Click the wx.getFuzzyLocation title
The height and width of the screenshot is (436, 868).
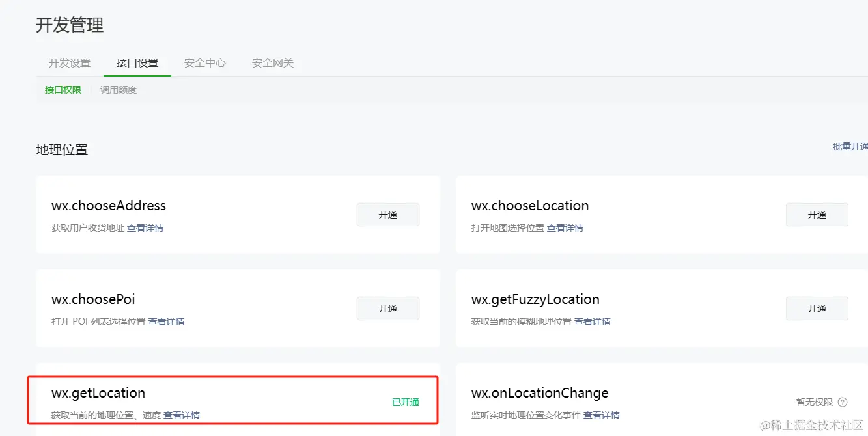coord(535,299)
